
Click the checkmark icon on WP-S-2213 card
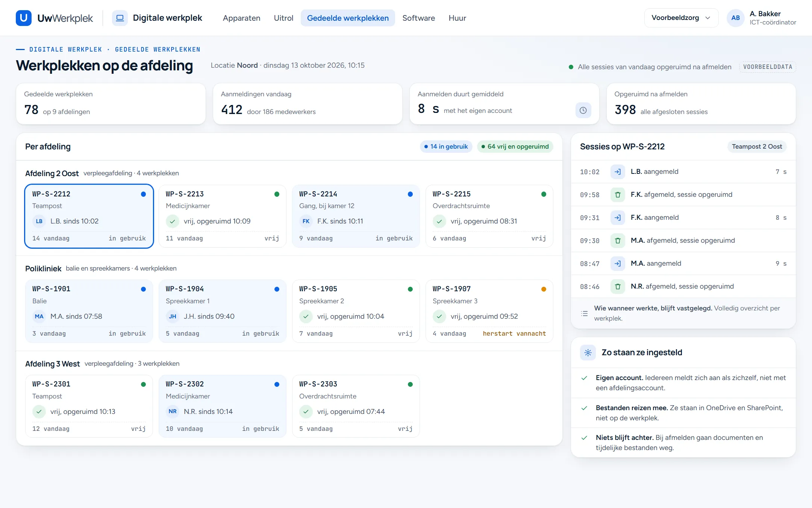point(173,221)
